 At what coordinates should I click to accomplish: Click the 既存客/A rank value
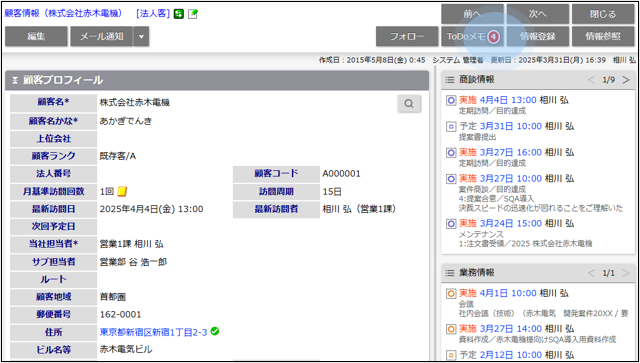pos(118,156)
